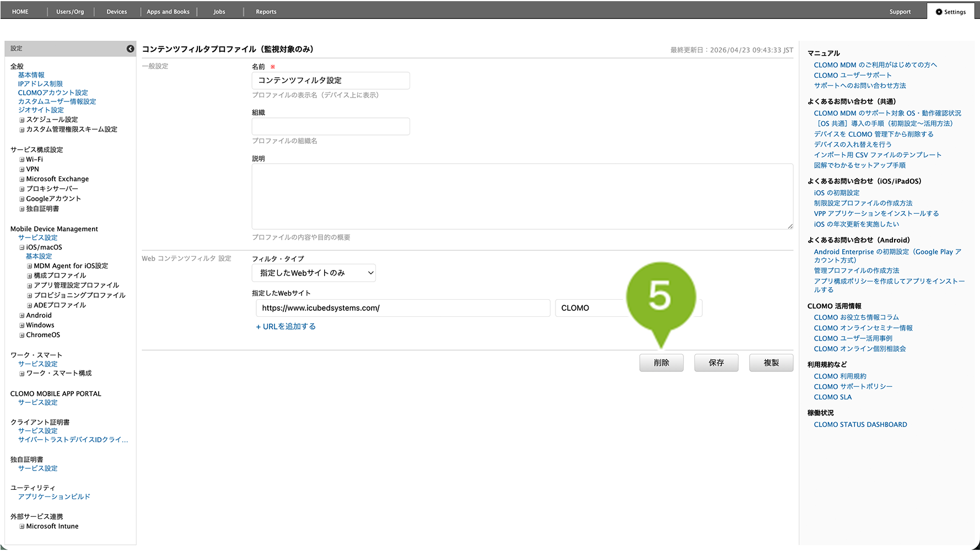Click the 削除 button
The image size is (980, 551).
(661, 363)
